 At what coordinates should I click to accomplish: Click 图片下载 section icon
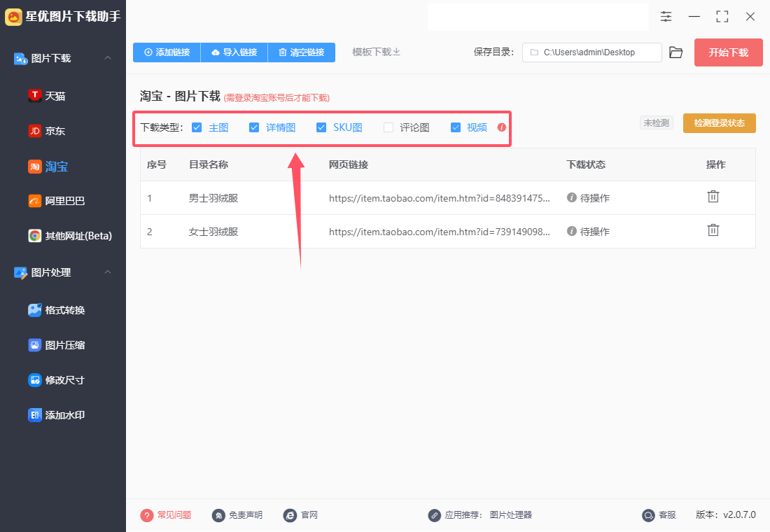[x=20, y=59]
